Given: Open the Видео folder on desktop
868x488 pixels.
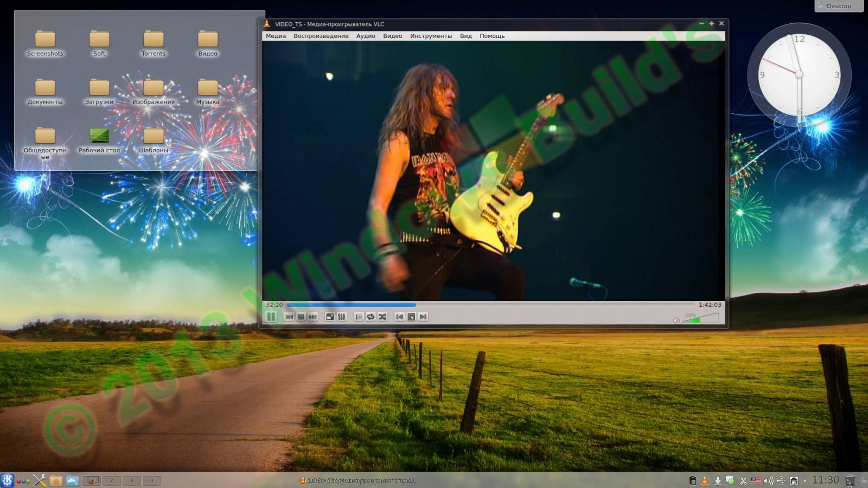Looking at the screenshot, I should (208, 43).
